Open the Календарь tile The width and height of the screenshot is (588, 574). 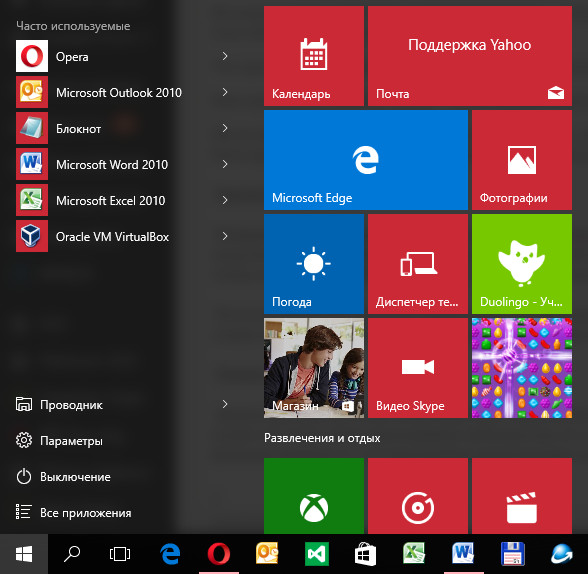[x=314, y=56]
